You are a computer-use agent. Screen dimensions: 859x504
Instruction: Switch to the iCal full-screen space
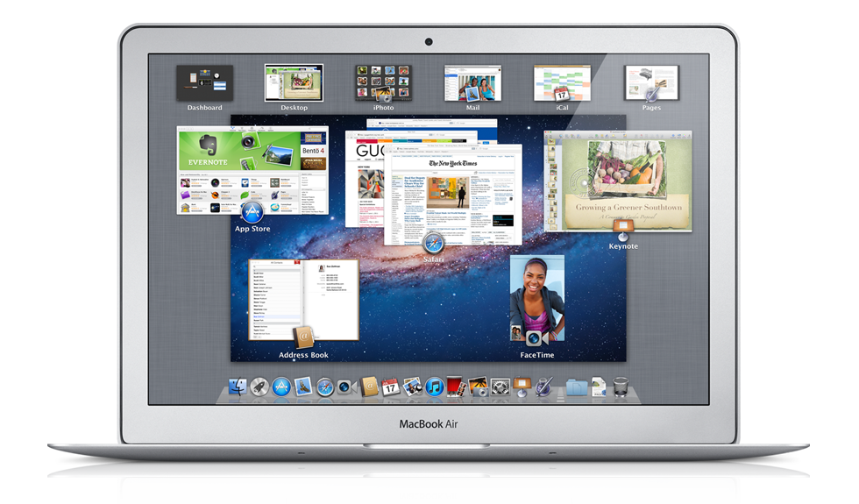point(562,82)
